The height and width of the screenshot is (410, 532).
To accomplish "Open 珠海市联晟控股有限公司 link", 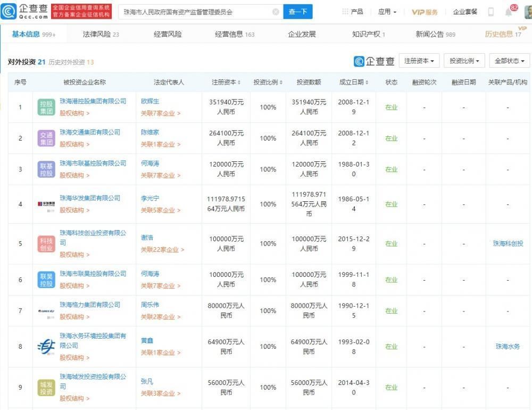I will 93,274.
